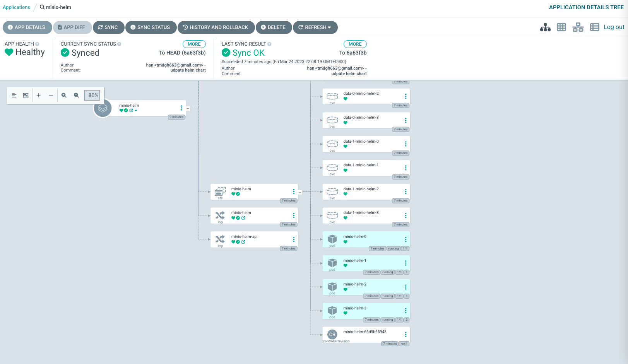Go to the Applications breadcrumb link

[x=16, y=7]
